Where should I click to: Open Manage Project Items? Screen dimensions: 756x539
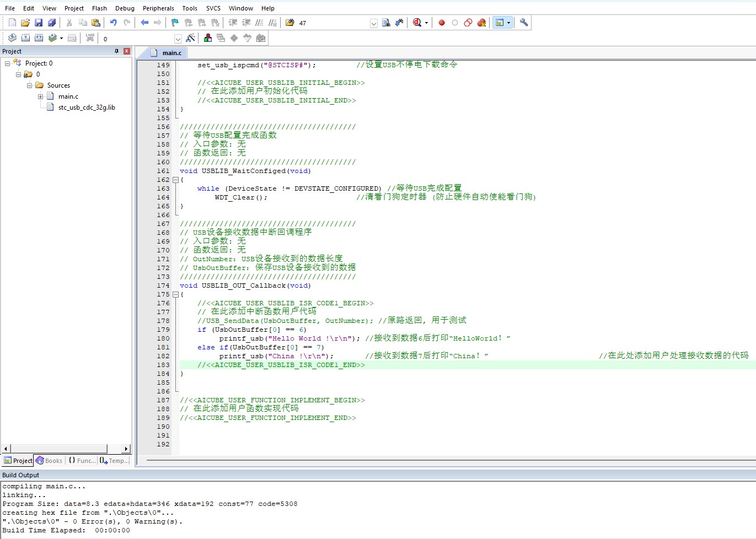208,38
